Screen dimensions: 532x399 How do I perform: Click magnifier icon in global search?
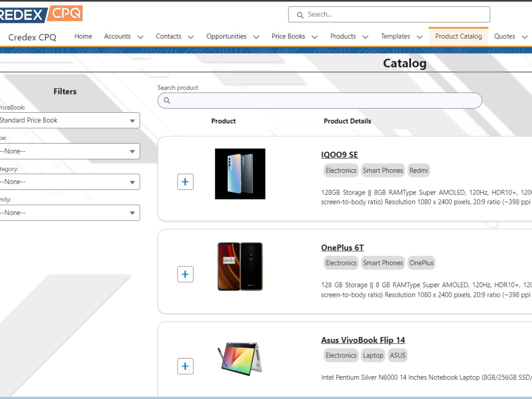pyautogui.click(x=300, y=15)
